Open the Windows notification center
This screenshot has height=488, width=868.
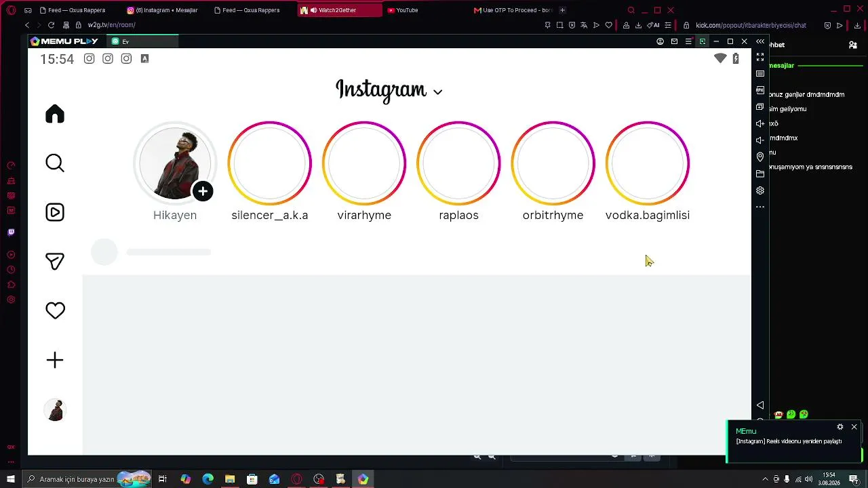click(x=854, y=479)
